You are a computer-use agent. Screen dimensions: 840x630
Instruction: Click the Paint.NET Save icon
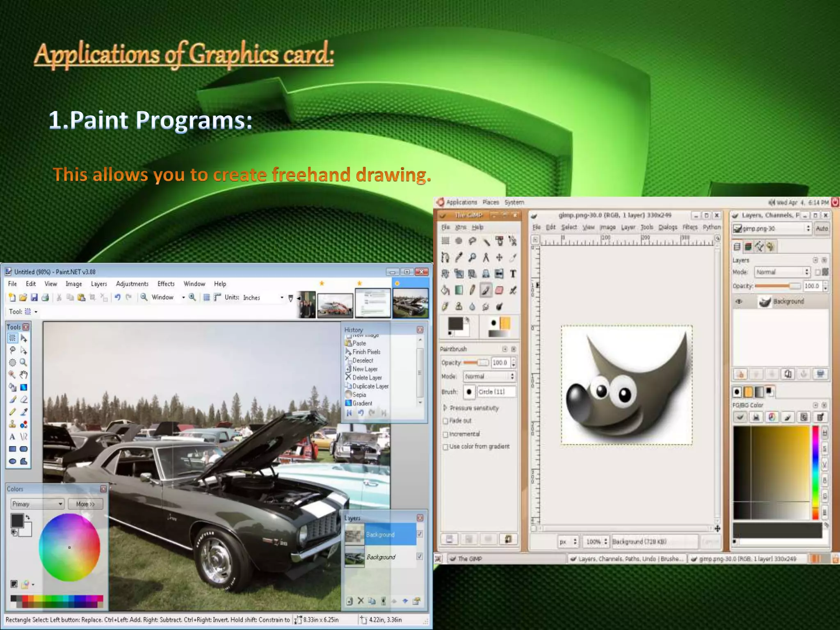34,298
